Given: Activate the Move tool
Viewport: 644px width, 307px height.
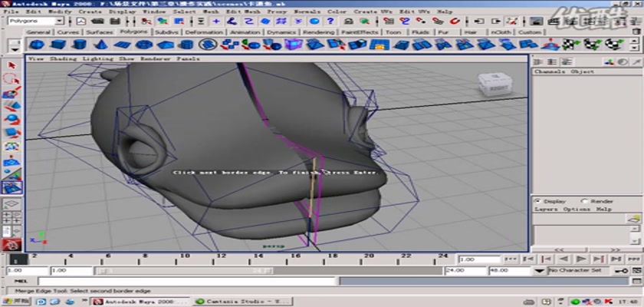Looking at the screenshot, I should pyautogui.click(x=11, y=106).
